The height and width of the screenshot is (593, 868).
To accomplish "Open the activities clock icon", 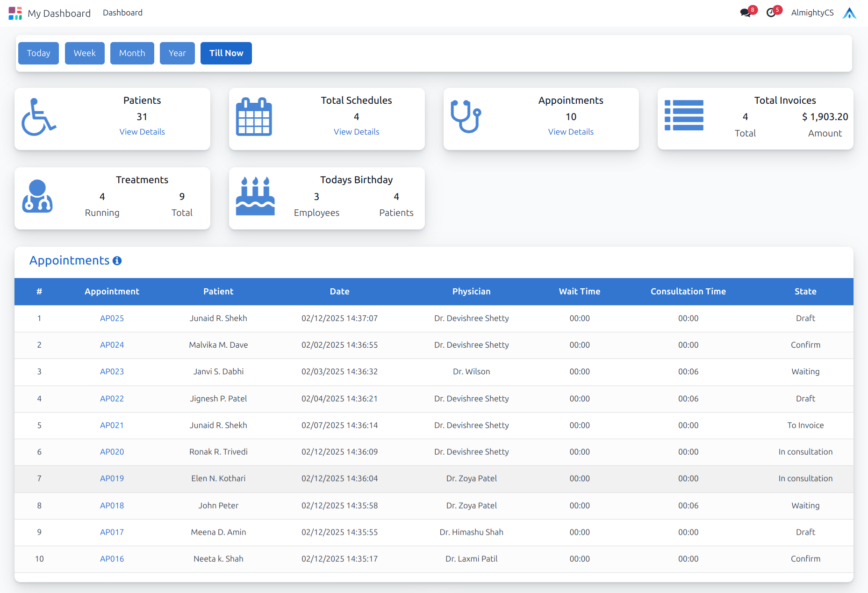I will pyautogui.click(x=771, y=13).
